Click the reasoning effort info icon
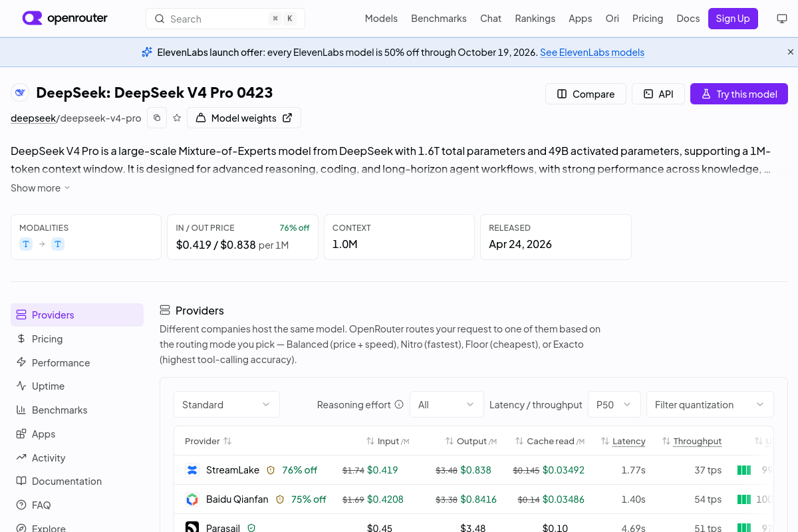 (x=399, y=404)
